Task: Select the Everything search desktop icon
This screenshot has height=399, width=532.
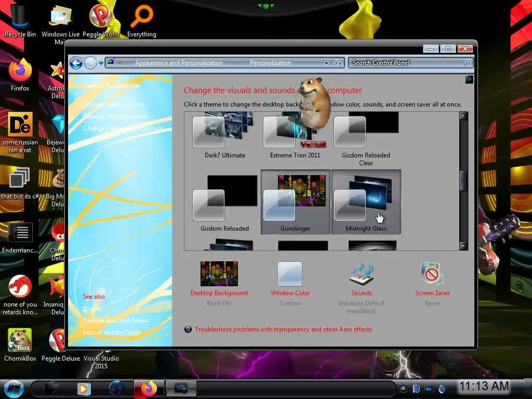Action: 141,21
